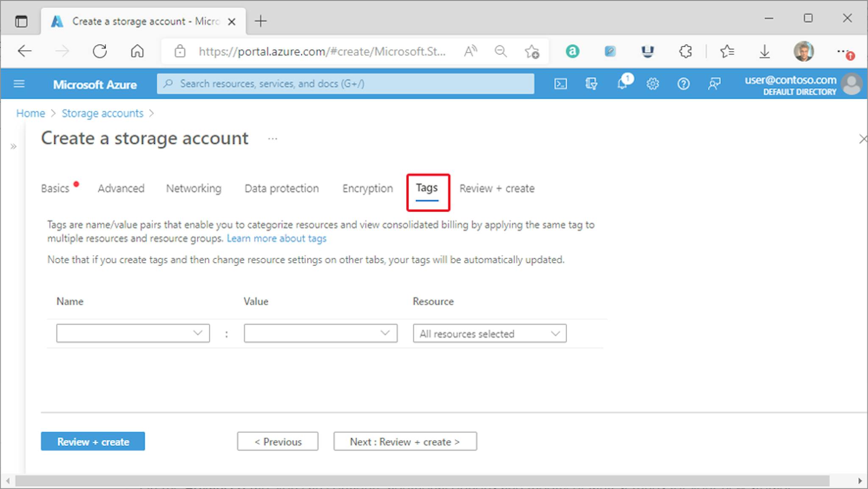This screenshot has width=868, height=489.
Task: Click the settings gear icon
Action: [x=653, y=84]
